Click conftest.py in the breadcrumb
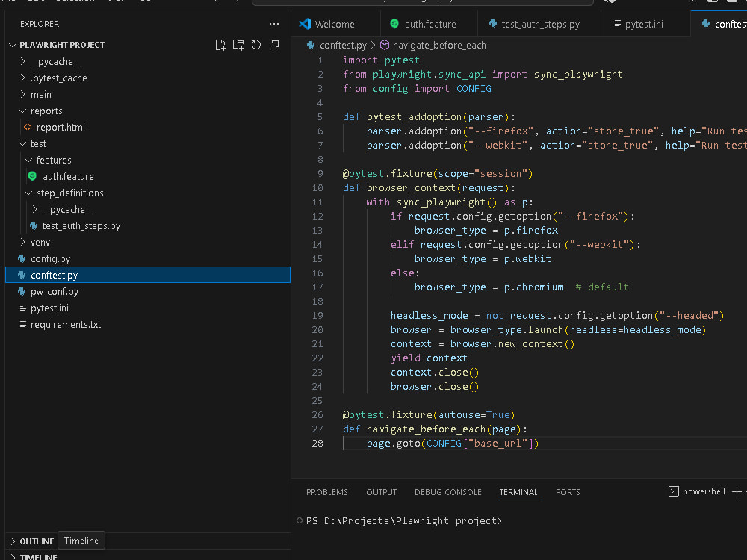747x560 pixels. coord(343,46)
